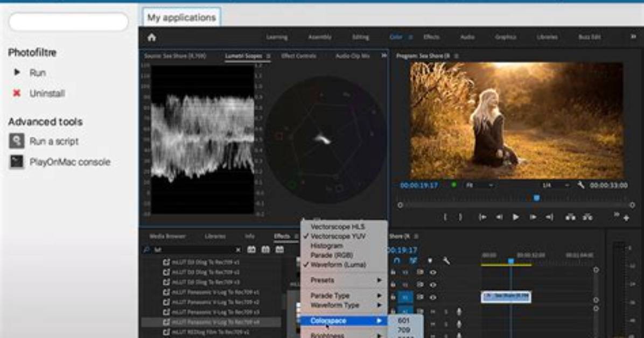Open the Colorspace submenu
644x338 pixels.
point(344,321)
